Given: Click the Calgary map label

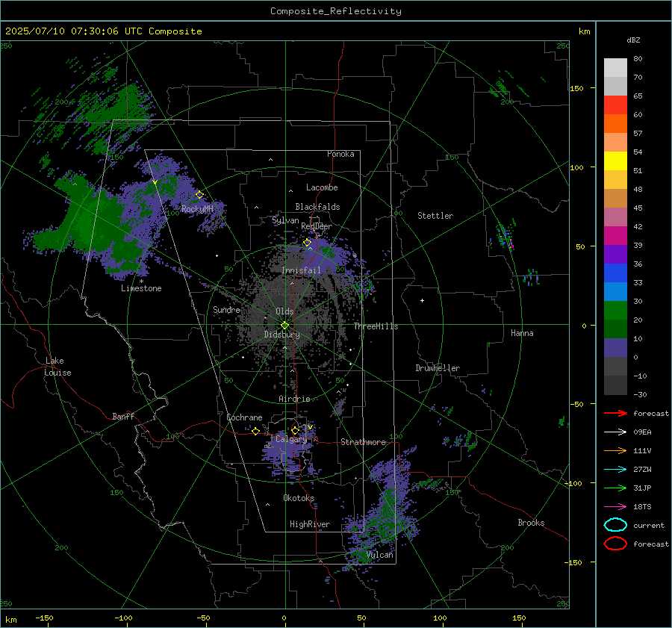Looking at the screenshot, I should point(291,439).
